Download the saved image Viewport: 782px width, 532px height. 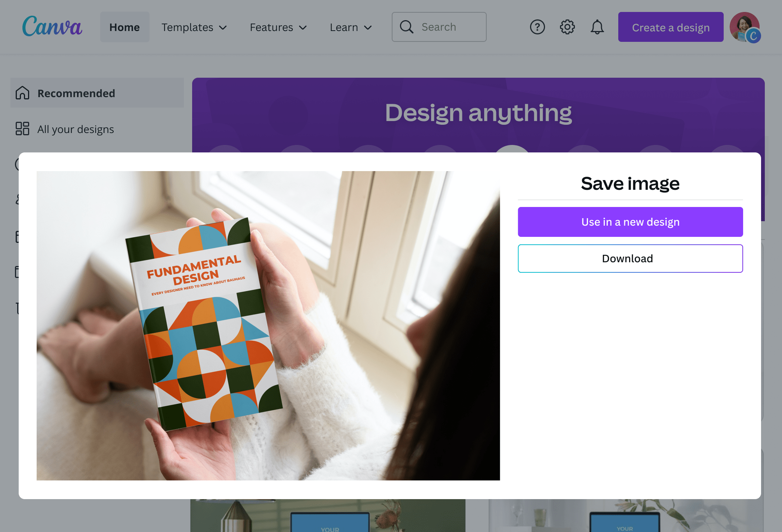tap(630, 258)
